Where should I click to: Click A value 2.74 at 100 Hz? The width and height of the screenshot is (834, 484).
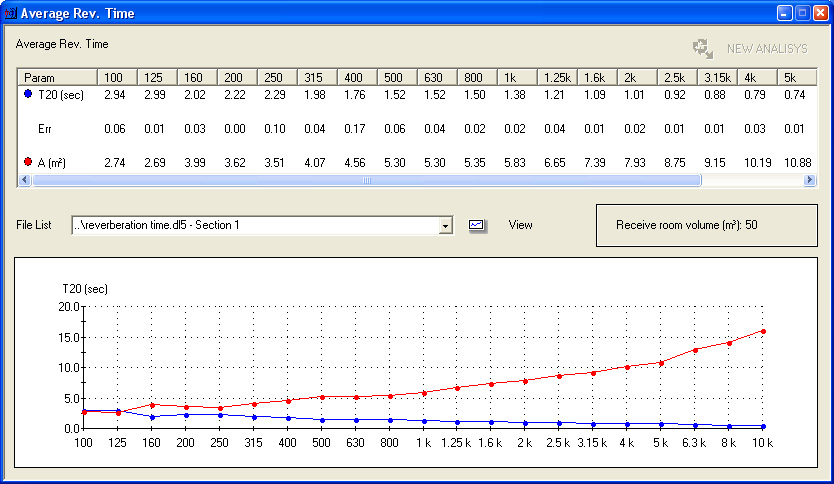tap(115, 163)
